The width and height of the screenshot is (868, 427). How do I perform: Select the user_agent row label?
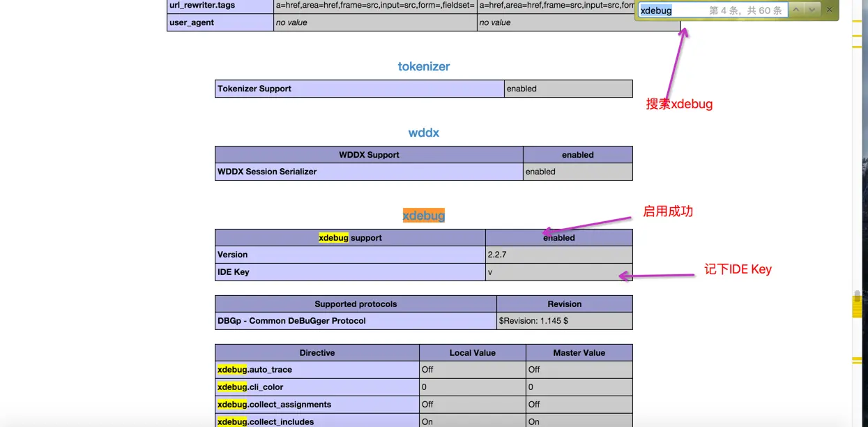click(220, 22)
